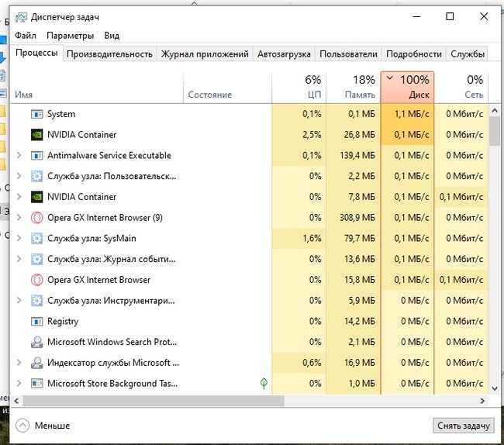Click gear icon of Служба узла: Инструментари...
Image resolution: width=504 pixels, height=445 pixels.
pyautogui.click(x=36, y=301)
